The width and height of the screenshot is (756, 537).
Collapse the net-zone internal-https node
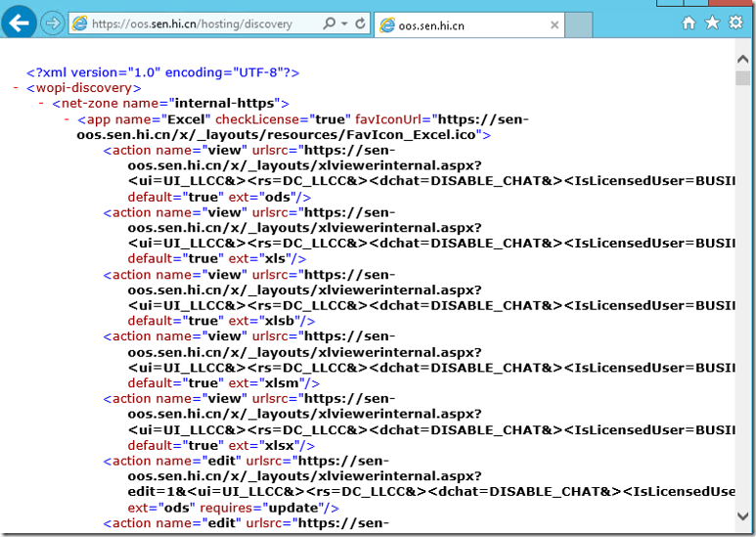click(x=41, y=103)
